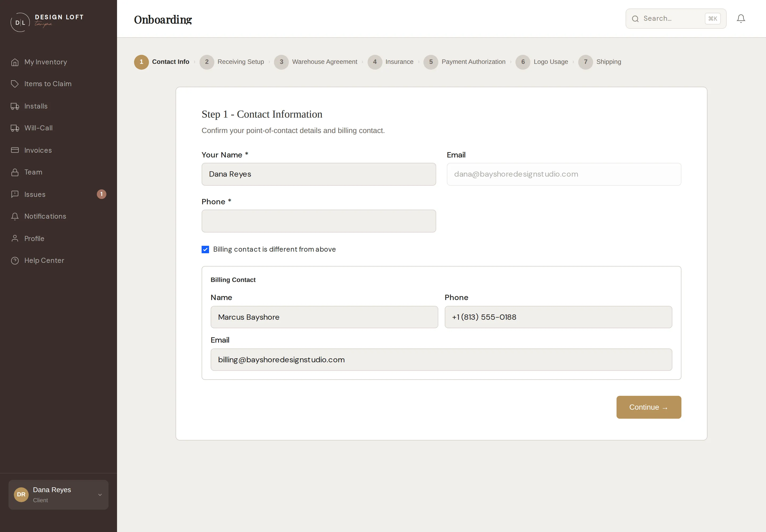Expand the Dana Reyes user menu chevron

(x=100, y=495)
